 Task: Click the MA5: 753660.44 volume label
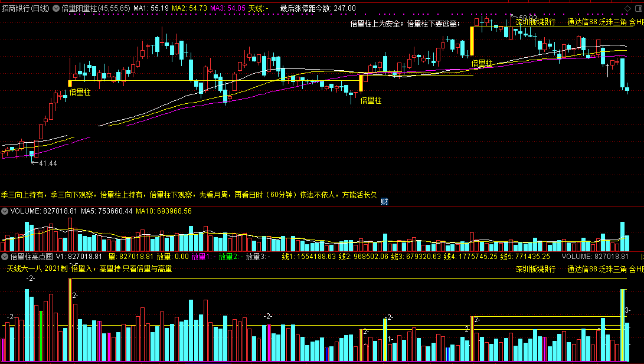pyautogui.click(x=107, y=211)
